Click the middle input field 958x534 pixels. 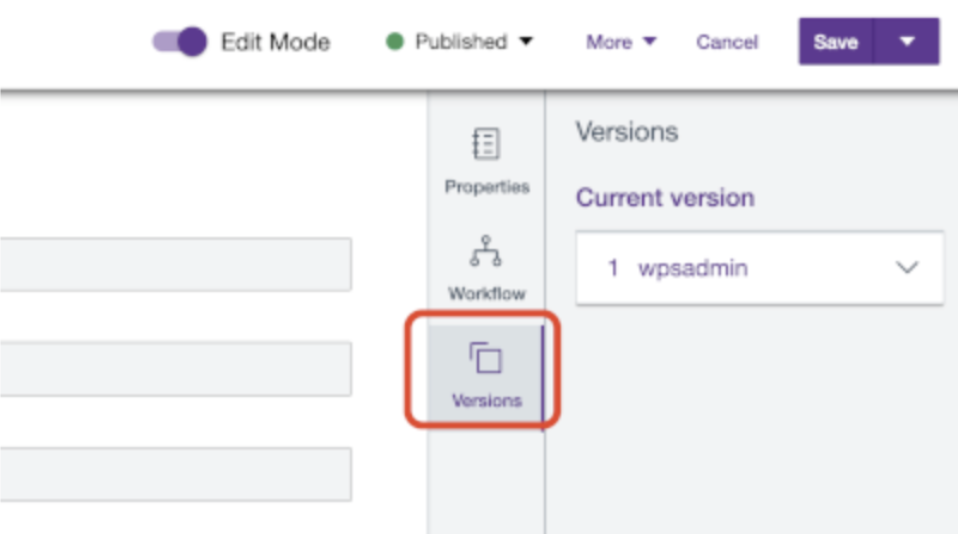[175, 369]
